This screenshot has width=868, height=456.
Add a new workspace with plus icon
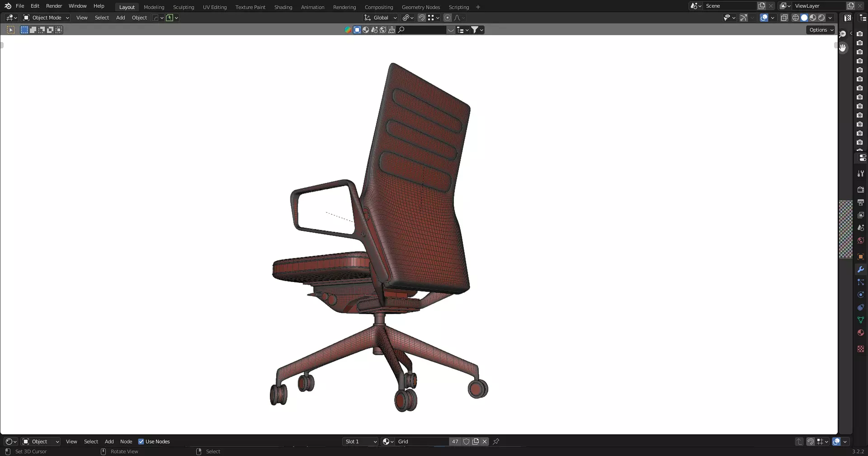pyautogui.click(x=478, y=7)
